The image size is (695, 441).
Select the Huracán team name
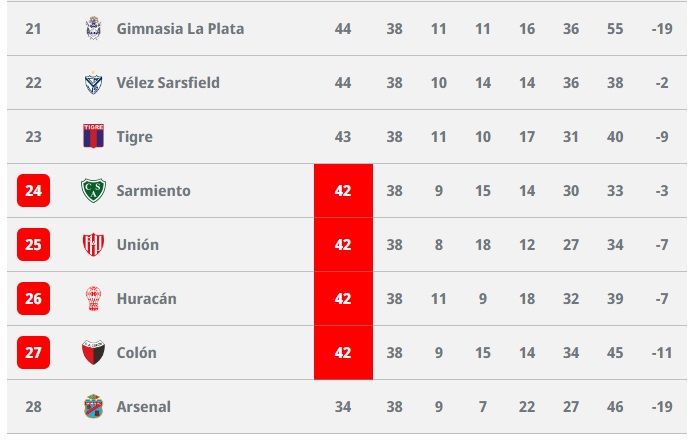click(146, 299)
